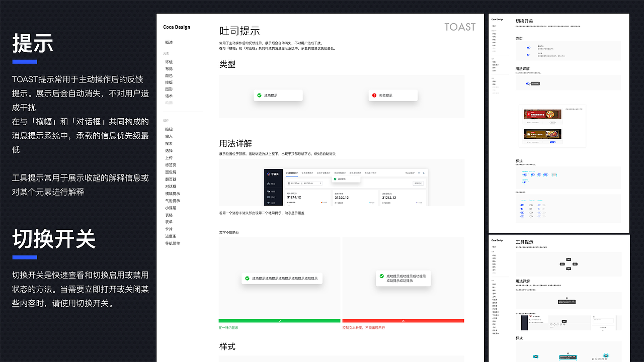Screen dimensions: 644x362
Task: Click the red error icon in 失败提示 toast
Action: click(x=374, y=95)
